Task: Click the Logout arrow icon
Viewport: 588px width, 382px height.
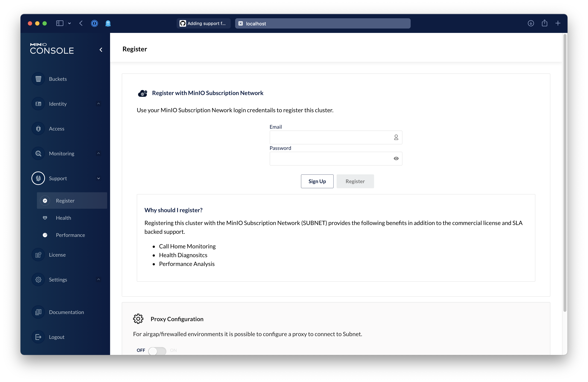Action: (x=38, y=337)
